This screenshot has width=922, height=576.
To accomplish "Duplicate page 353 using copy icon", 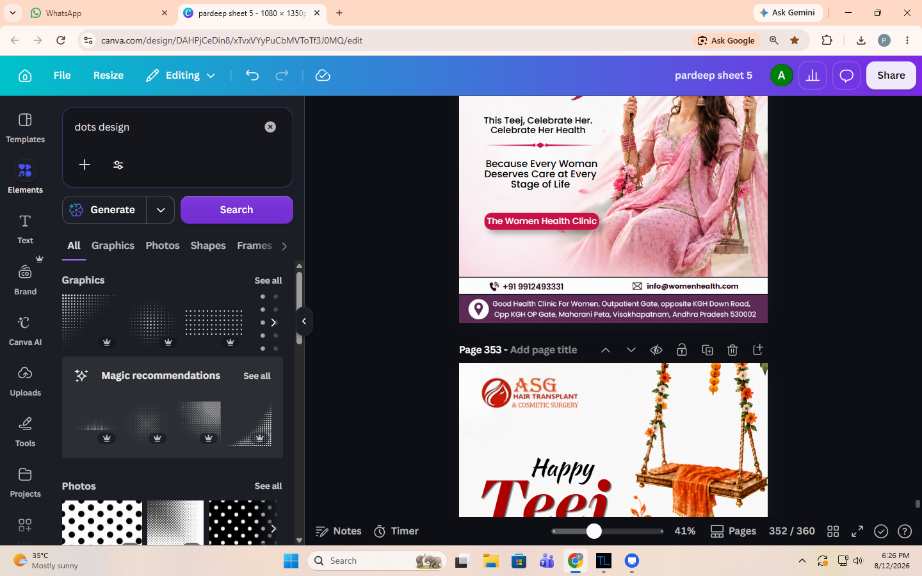I will [707, 350].
